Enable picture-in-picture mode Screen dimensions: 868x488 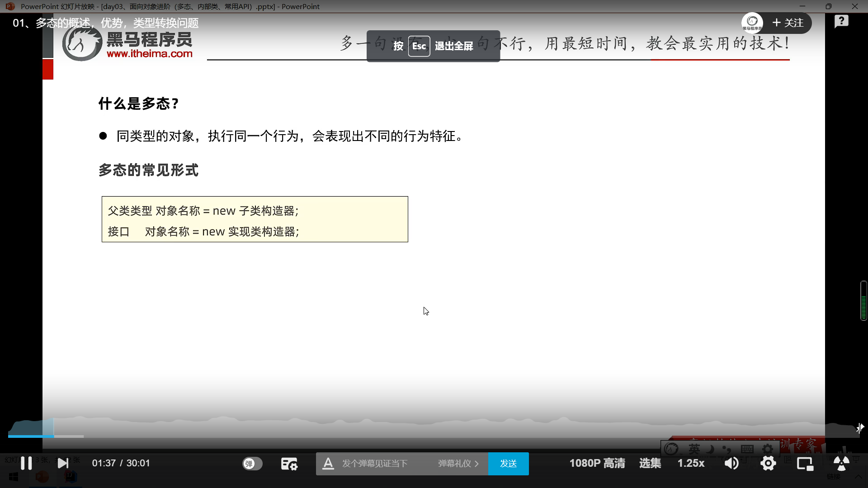tap(805, 464)
